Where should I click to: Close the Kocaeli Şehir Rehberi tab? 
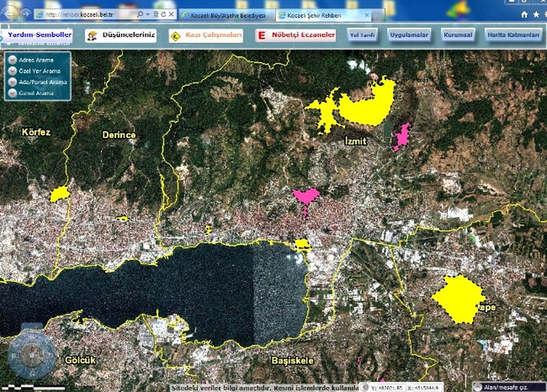[x=366, y=15]
